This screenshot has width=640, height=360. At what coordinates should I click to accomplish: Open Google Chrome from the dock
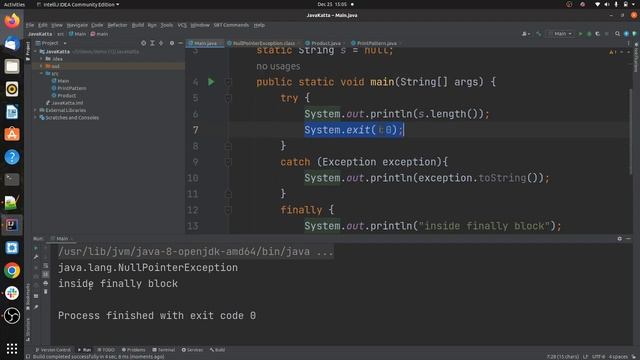click(x=12, y=270)
